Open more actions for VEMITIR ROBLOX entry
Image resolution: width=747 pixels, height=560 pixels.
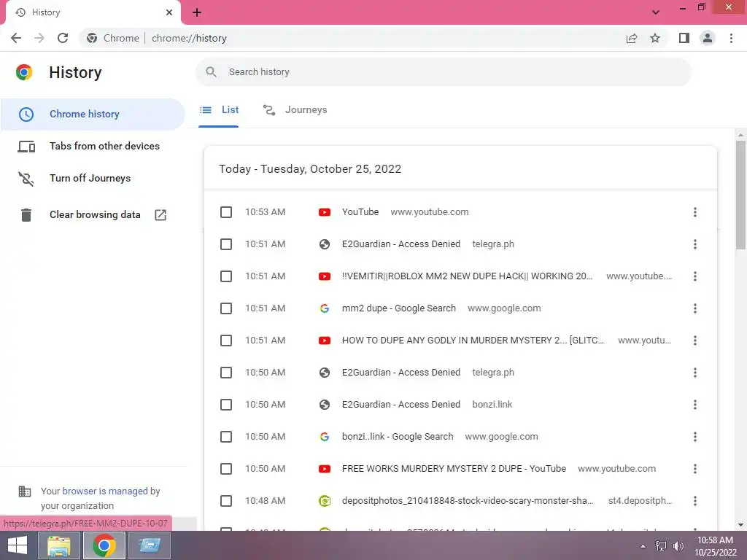[x=695, y=276]
